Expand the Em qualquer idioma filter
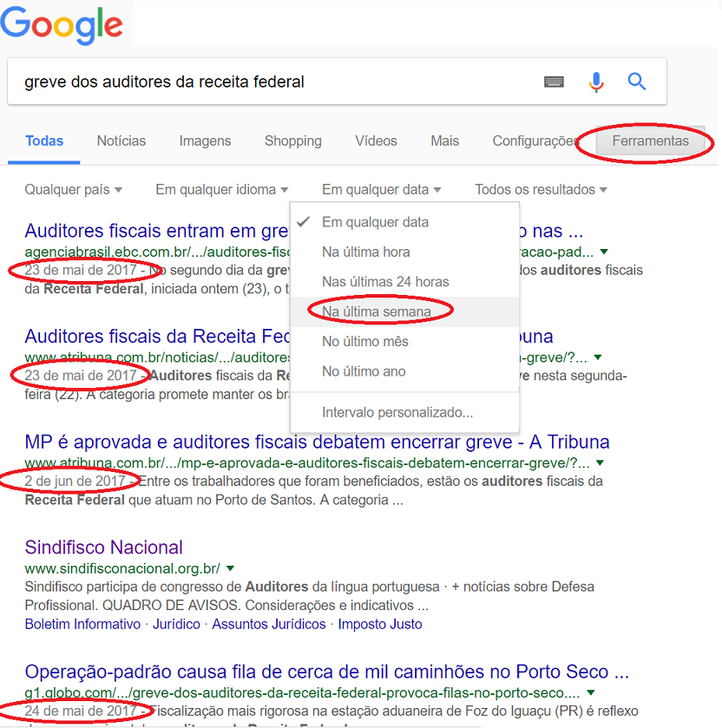This screenshot has height=728, width=722. (x=222, y=189)
